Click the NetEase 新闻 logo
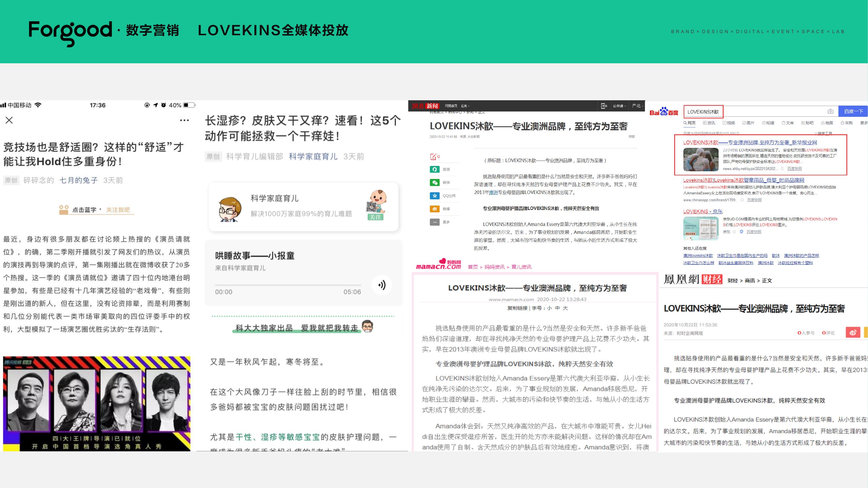This screenshot has height=488, width=868. point(425,106)
